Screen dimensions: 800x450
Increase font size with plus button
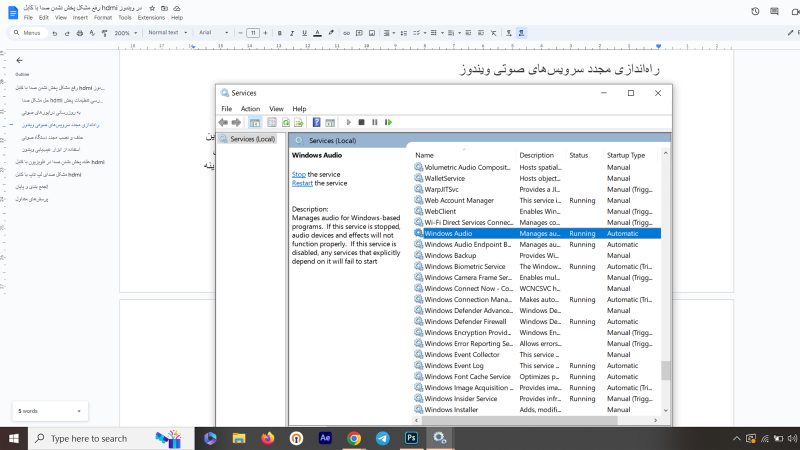[265, 33]
